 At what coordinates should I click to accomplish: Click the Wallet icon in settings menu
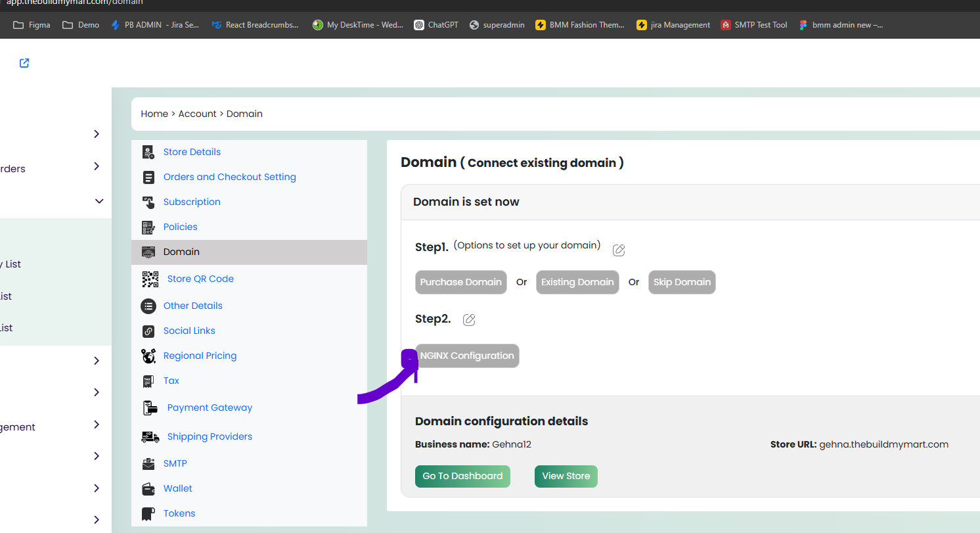[x=148, y=488]
